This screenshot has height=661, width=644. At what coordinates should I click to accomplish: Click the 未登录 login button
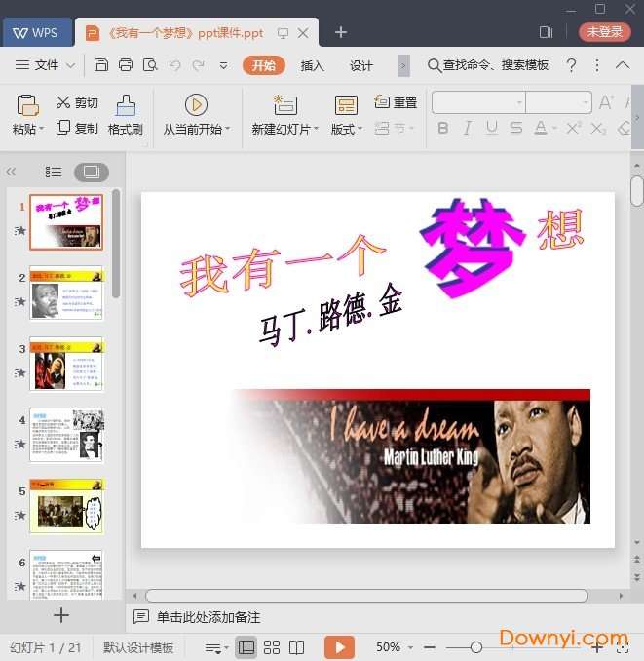coord(604,32)
